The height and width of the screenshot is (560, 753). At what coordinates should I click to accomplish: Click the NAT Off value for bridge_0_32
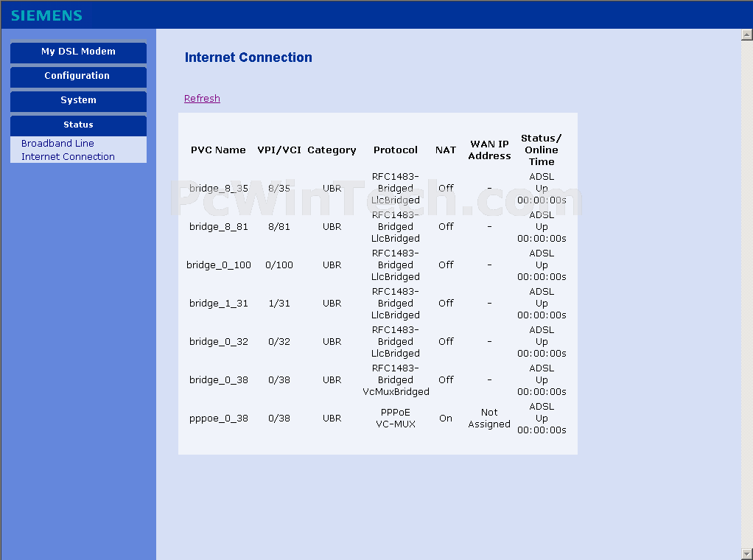click(x=446, y=341)
